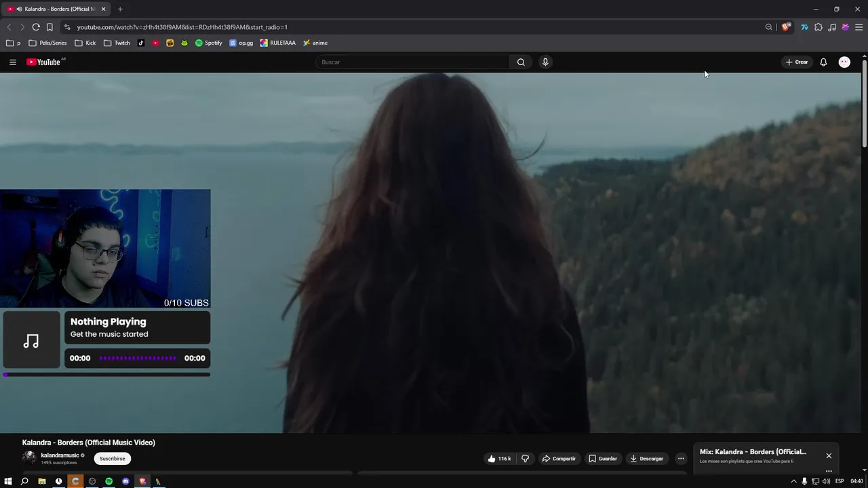868x488 pixels.
Task: Like the video with 116 k
Action: point(499,459)
